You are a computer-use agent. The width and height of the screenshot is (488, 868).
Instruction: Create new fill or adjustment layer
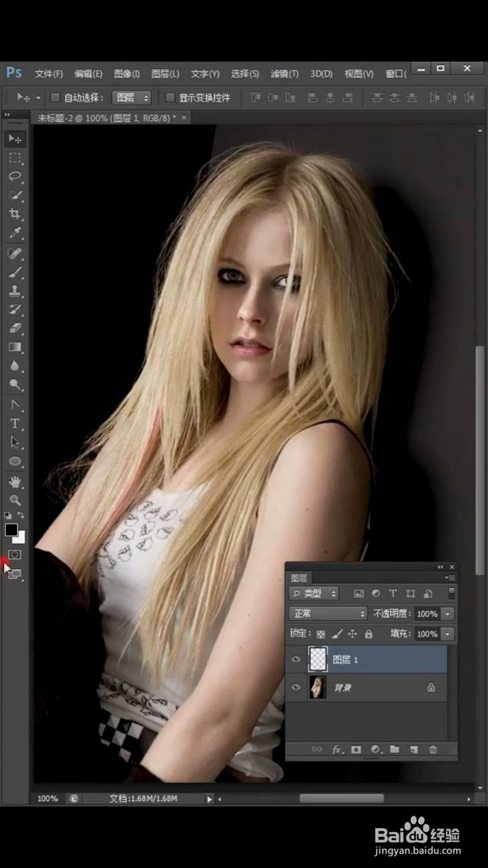click(375, 749)
